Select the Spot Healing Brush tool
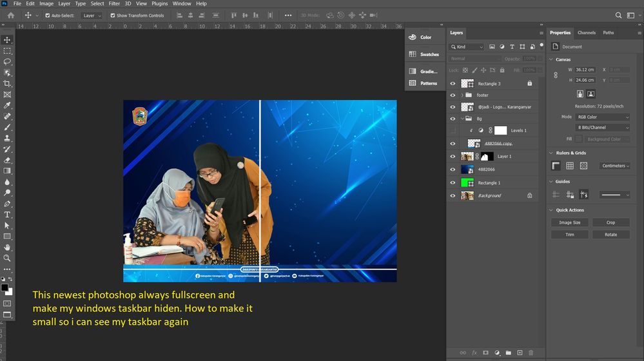Viewport: 644px width, 361px height. click(x=7, y=116)
